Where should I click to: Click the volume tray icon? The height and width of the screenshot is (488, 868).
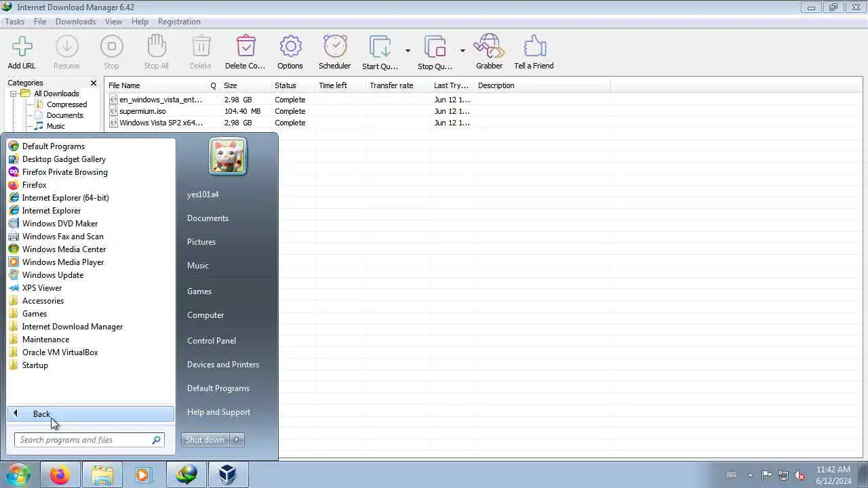800,475
